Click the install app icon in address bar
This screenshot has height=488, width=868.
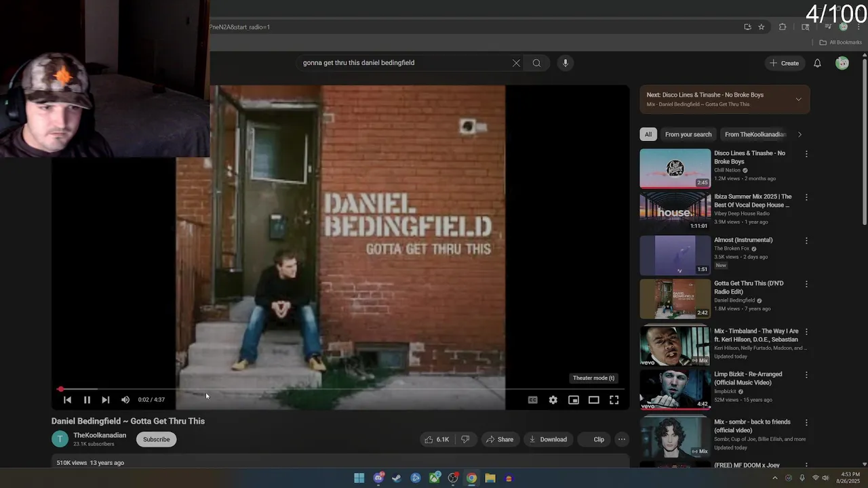point(747,27)
